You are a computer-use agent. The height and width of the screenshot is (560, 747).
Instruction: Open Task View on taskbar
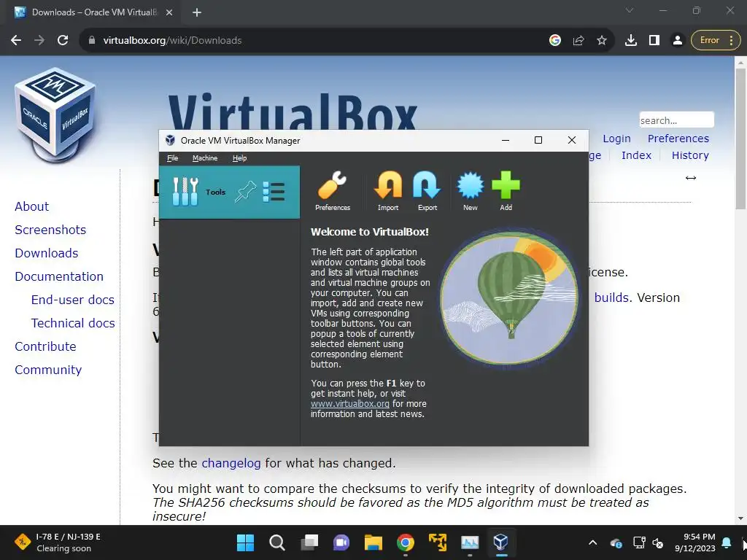[309, 542]
